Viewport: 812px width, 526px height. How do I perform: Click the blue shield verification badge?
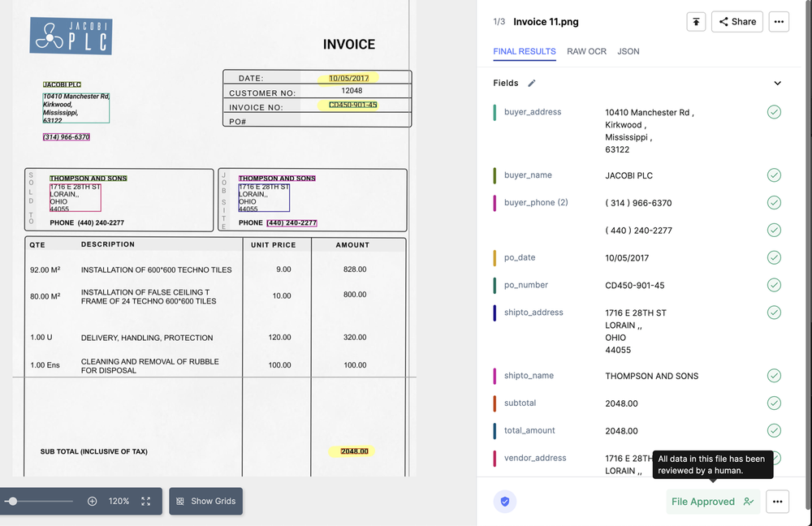point(505,502)
